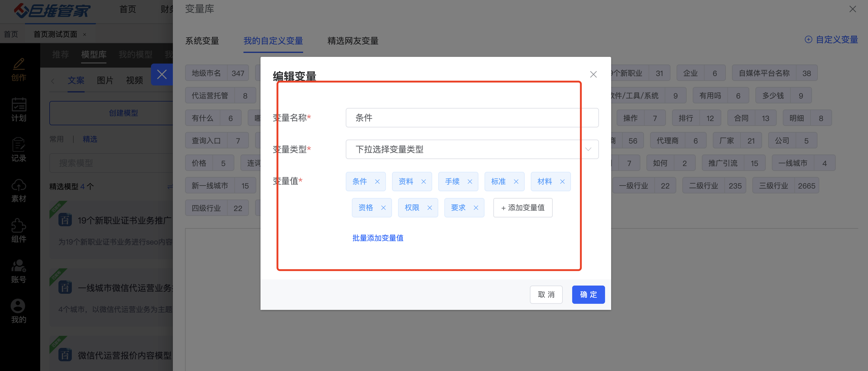
Task: Open the 首页 page tab
Action: [11, 34]
